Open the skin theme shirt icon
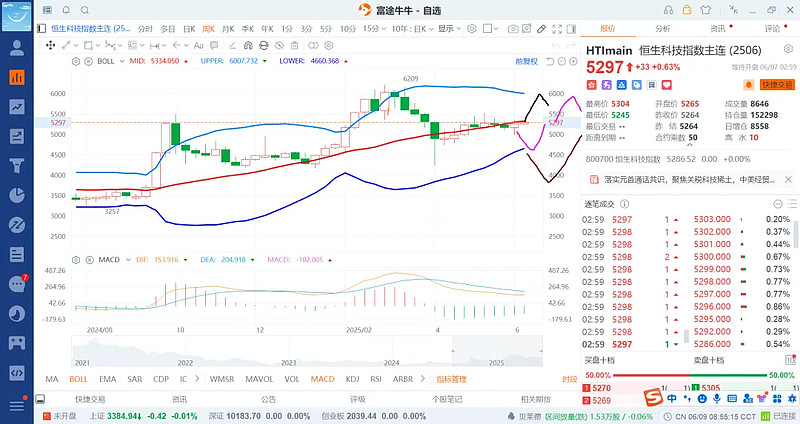Screen dimensions: 800x424 coord(706,10)
